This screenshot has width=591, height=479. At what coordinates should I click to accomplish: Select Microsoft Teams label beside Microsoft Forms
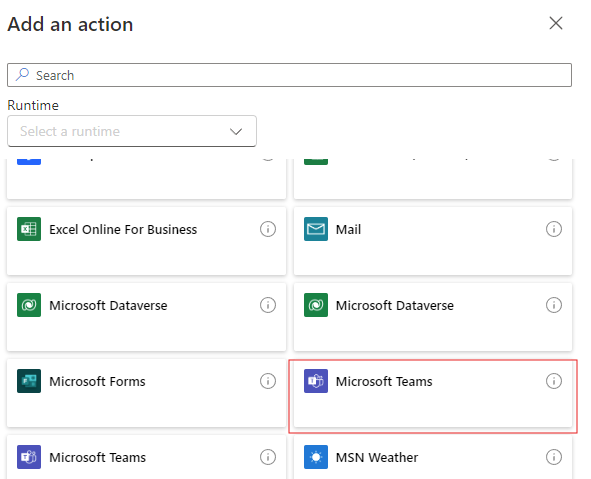pos(384,381)
